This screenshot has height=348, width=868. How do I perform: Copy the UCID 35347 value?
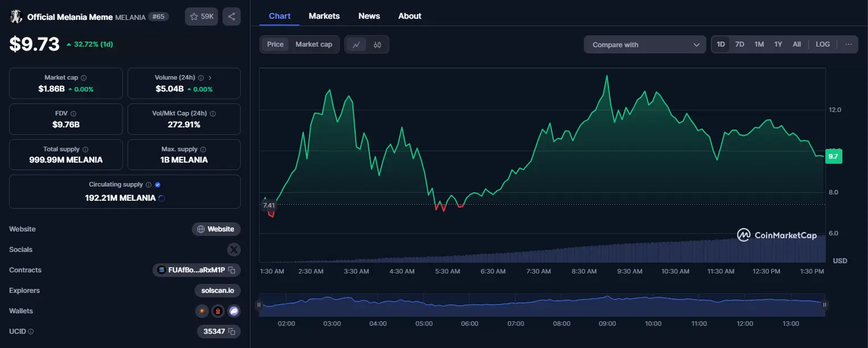pyautogui.click(x=219, y=331)
